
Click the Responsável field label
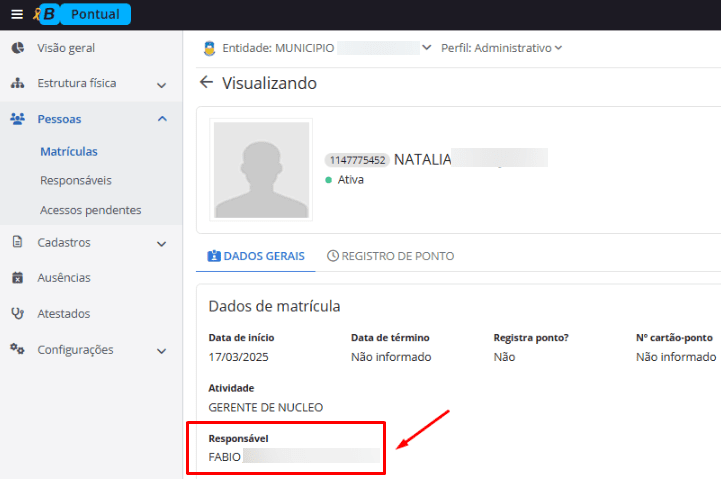238,439
